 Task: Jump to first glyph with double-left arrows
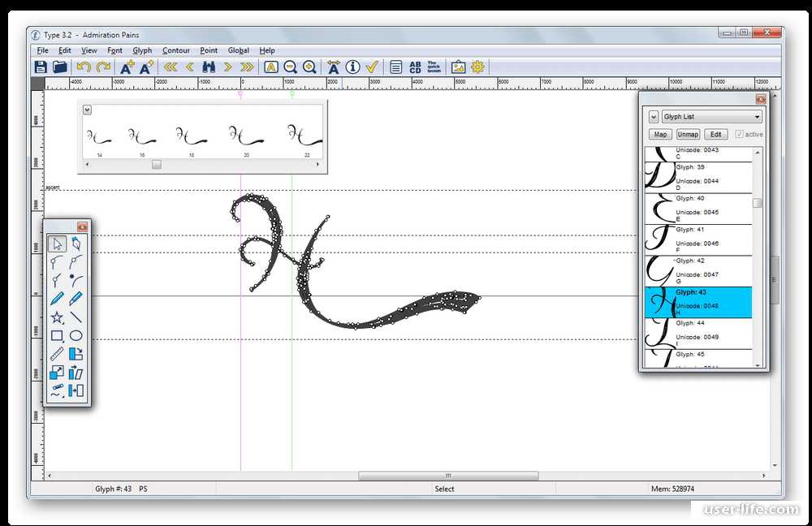pyautogui.click(x=171, y=67)
